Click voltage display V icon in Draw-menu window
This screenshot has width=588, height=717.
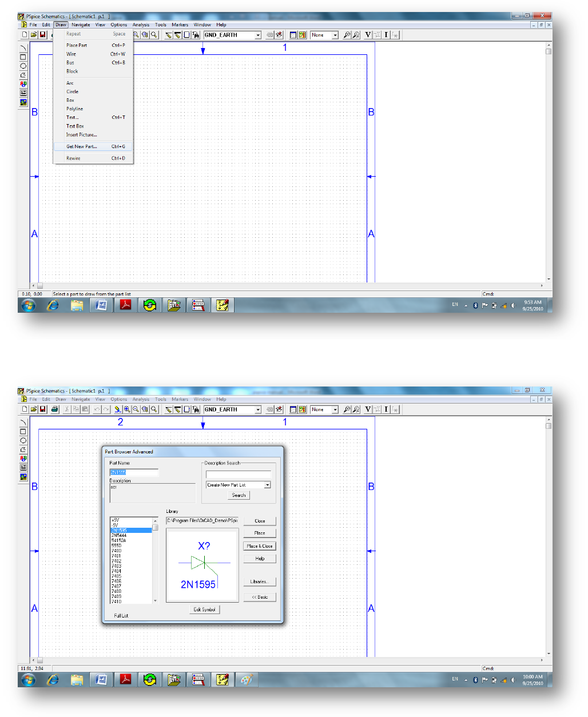coord(368,35)
